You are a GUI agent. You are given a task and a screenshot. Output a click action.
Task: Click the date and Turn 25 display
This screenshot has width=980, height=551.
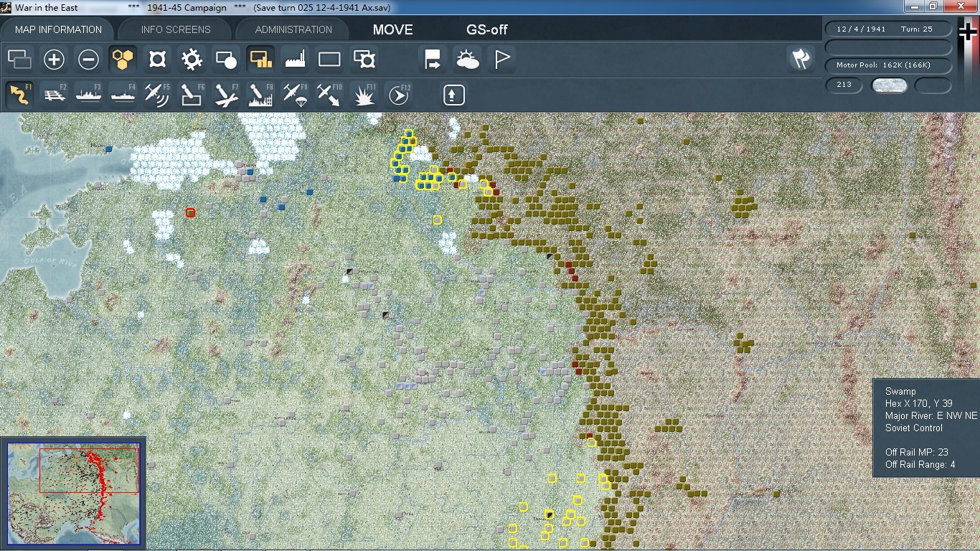pyautogui.click(x=888, y=29)
